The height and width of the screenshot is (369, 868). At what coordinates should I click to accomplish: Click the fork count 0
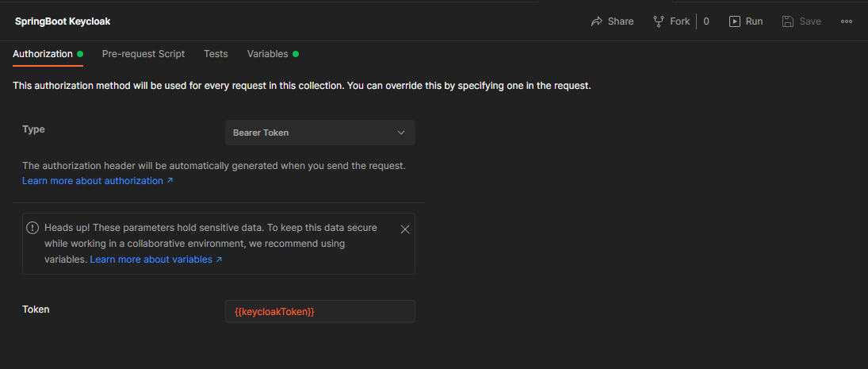(706, 21)
